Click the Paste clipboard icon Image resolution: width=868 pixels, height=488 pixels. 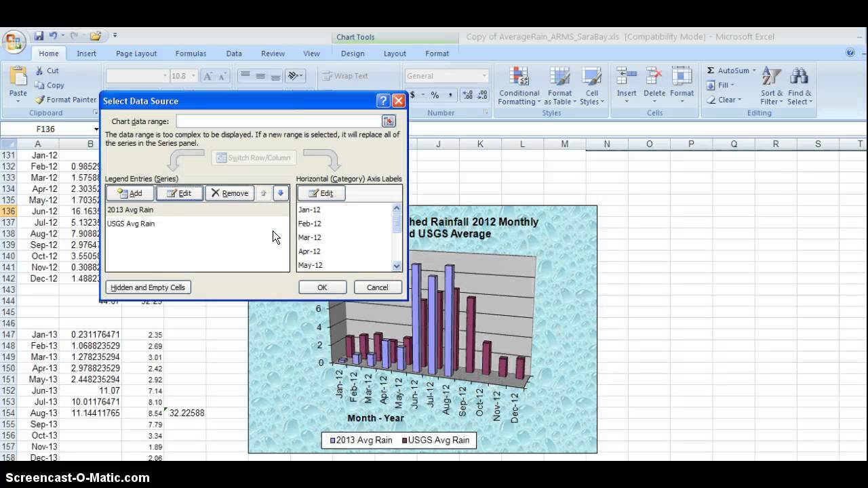18,76
